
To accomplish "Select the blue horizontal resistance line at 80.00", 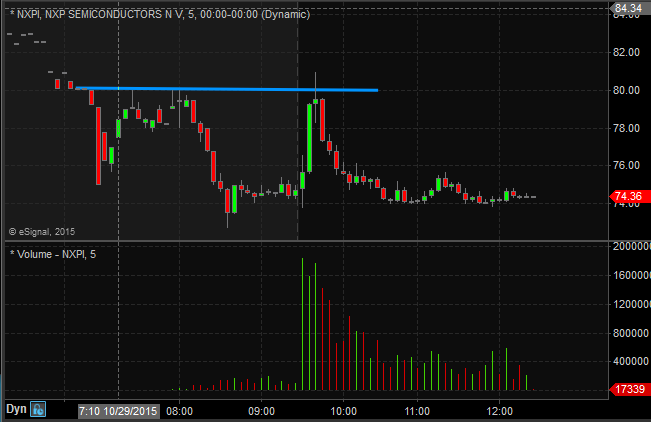I will 227,89.
